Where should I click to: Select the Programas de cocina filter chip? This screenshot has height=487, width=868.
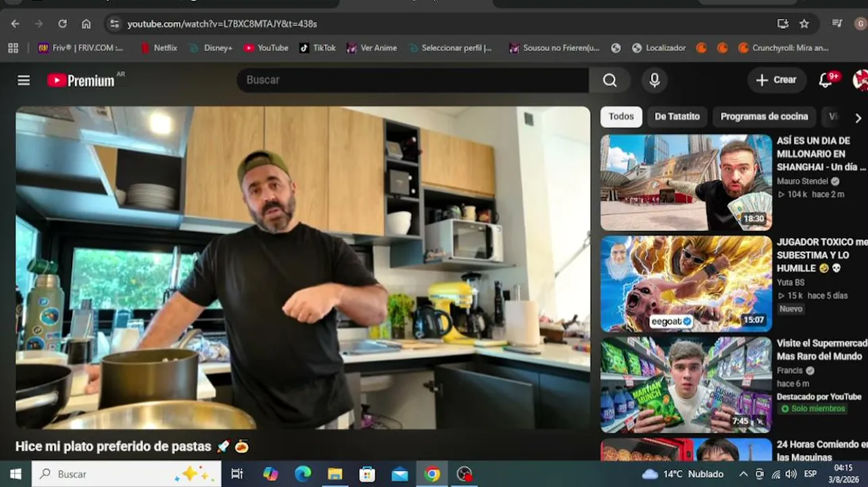click(x=764, y=117)
